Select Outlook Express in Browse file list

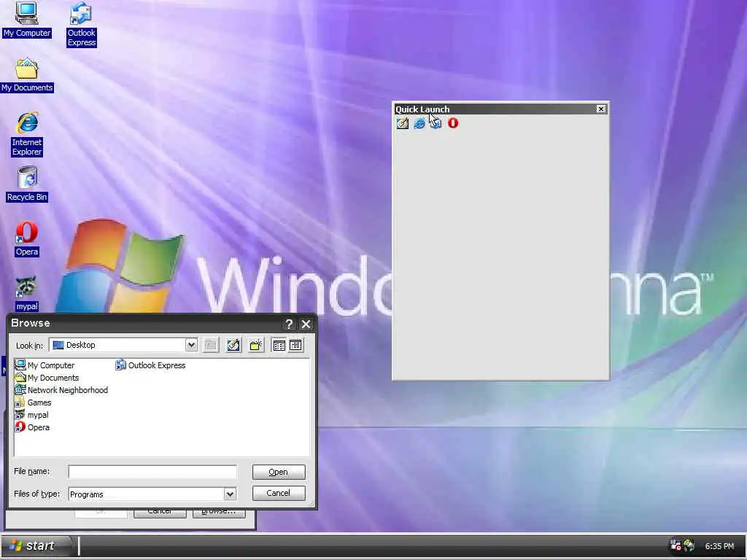[150, 365]
